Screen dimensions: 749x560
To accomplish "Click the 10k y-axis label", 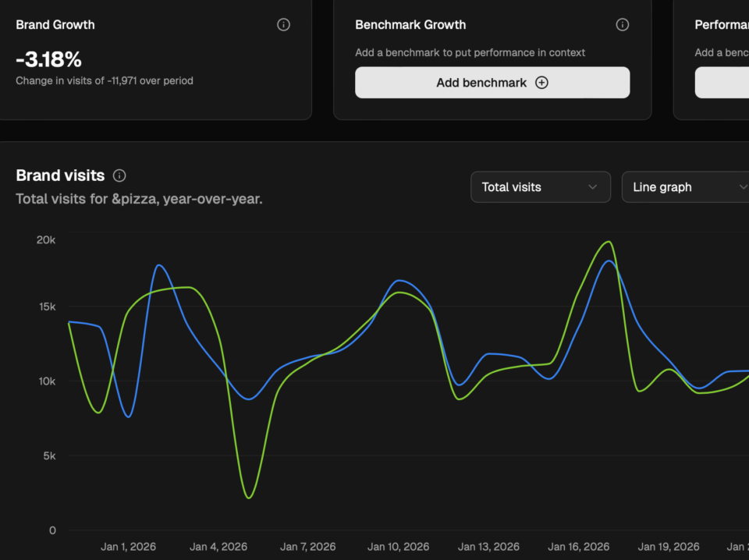I will 47,381.
